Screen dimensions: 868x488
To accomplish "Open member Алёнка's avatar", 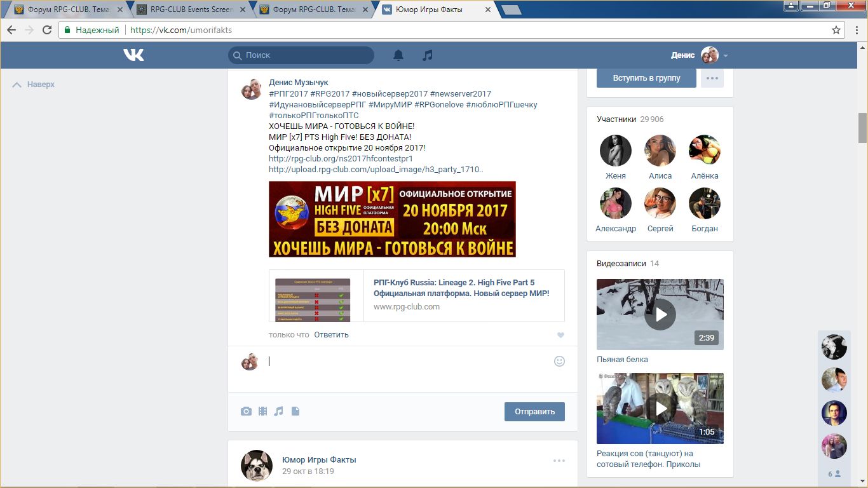I will 705,151.
